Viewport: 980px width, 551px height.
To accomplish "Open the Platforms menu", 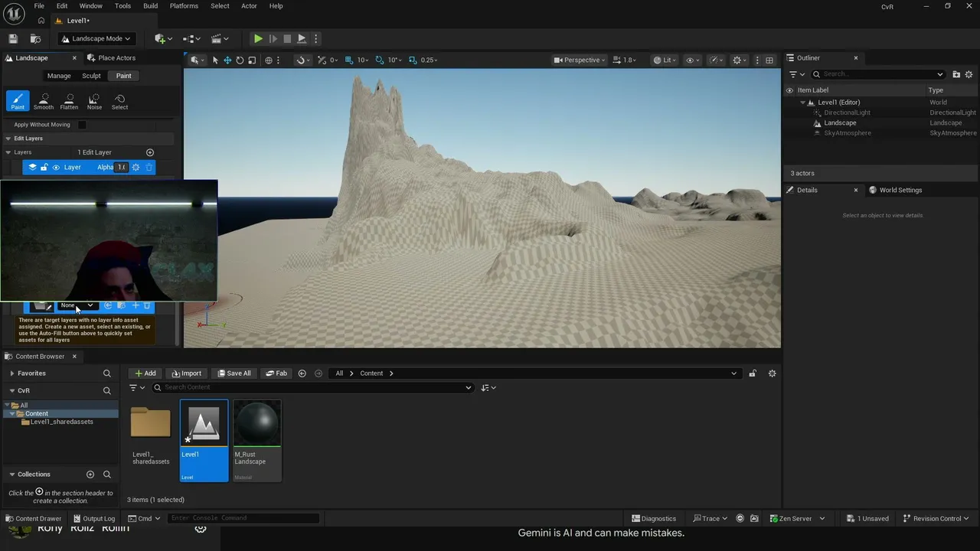I will click(184, 6).
